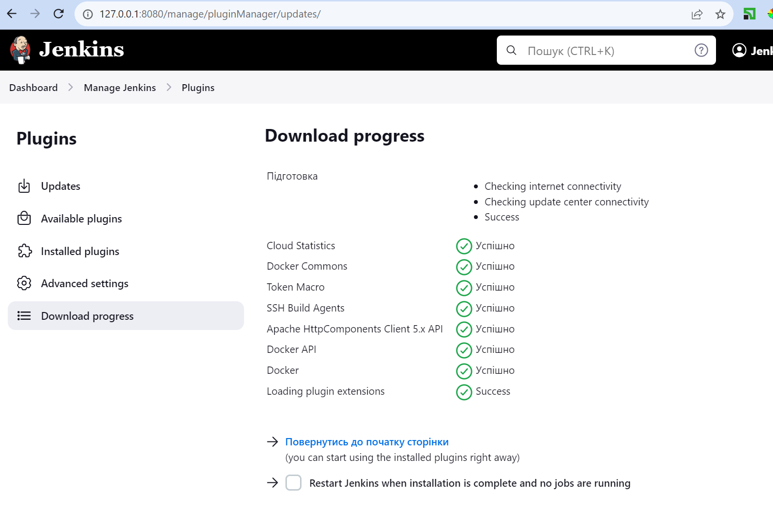Go to Manage Jenkins breadcrumb link
The image size is (773, 532).
coord(120,88)
